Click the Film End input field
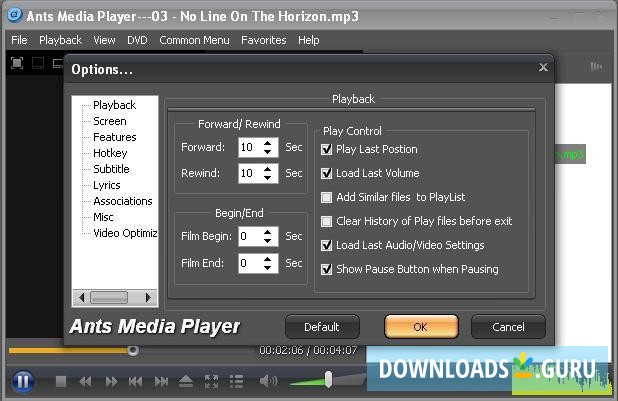The height and width of the screenshot is (401, 618). click(251, 263)
